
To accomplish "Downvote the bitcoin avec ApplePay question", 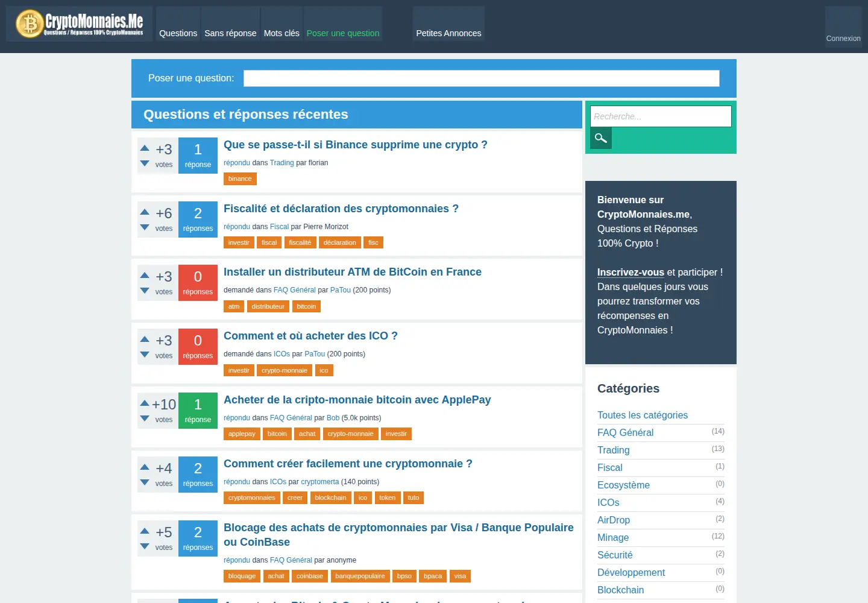I will click(x=145, y=418).
